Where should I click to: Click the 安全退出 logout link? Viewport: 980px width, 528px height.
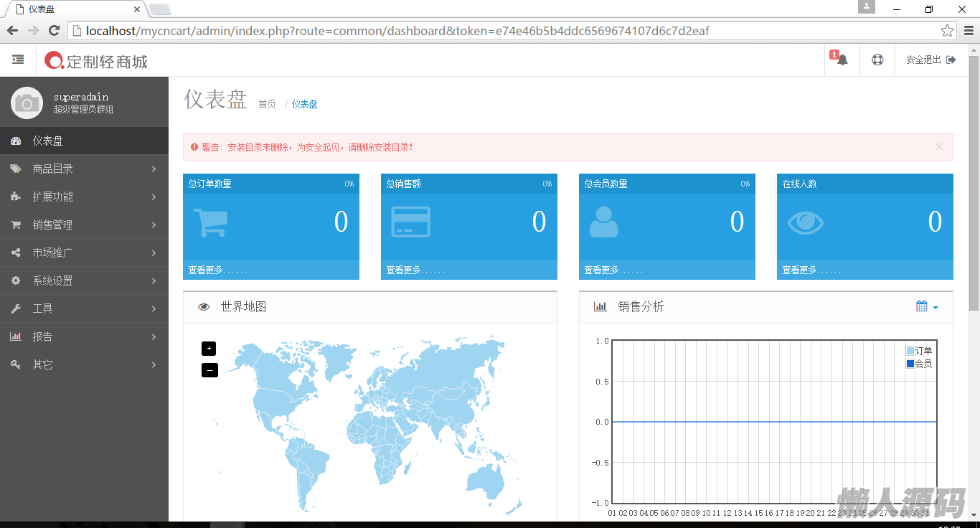pos(930,60)
